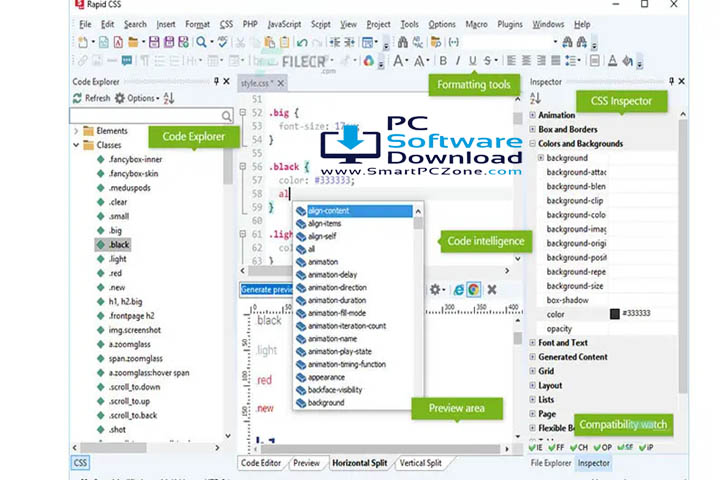Image resolution: width=720 pixels, height=480 pixels.
Task: Click the text color underlined A icon
Action: 612,61
